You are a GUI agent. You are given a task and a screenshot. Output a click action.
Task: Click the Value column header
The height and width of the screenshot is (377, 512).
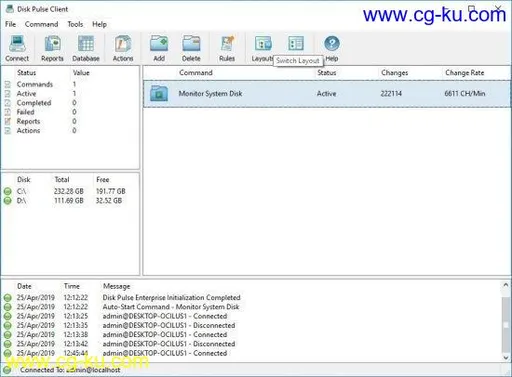(x=81, y=73)
